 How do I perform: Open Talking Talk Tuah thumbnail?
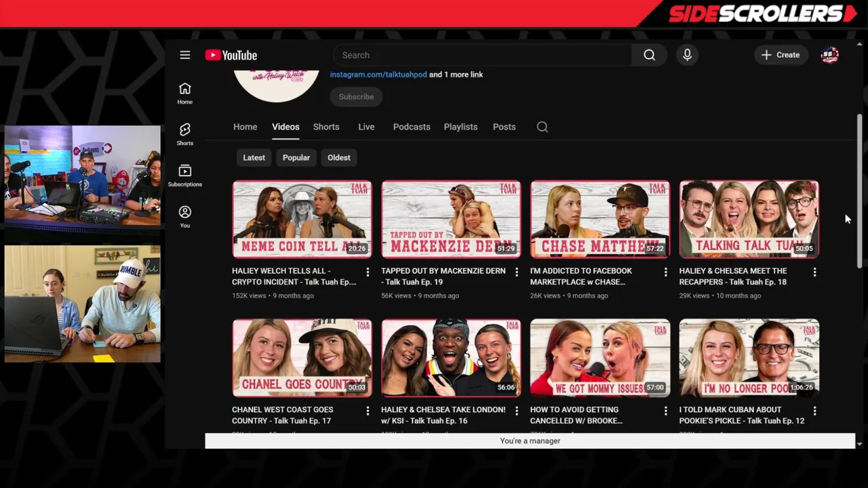click(749, 219)
